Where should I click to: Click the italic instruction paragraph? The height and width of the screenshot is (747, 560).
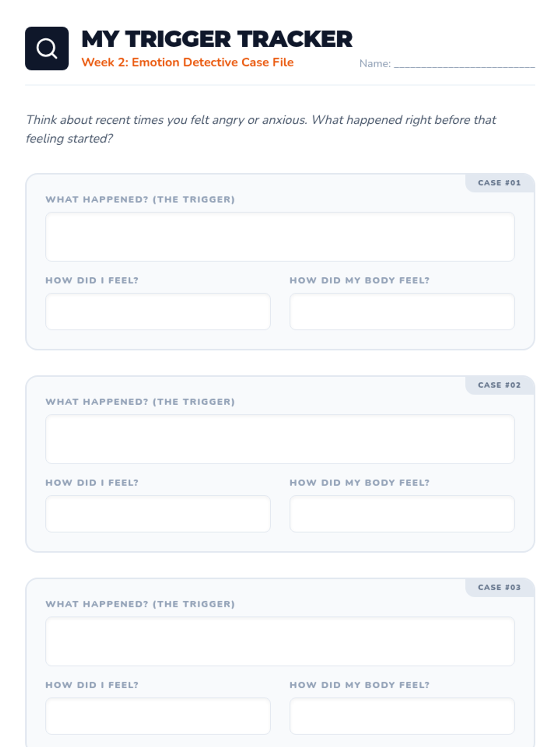pos(260,129)
